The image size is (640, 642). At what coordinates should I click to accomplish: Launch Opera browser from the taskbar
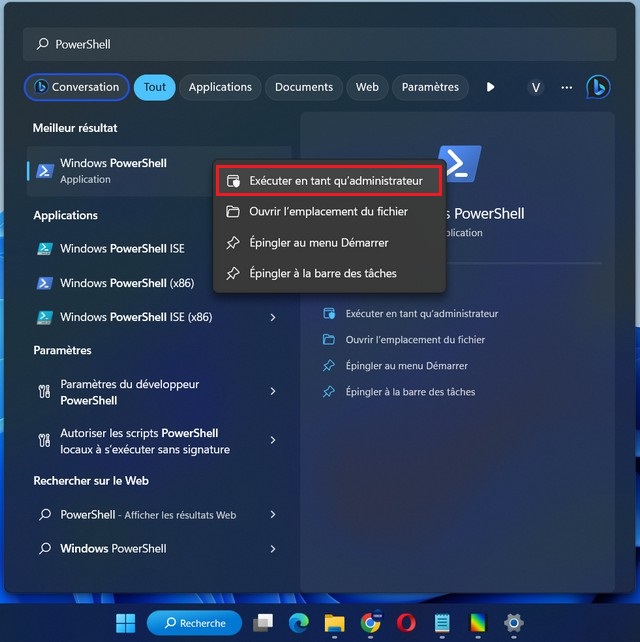coord(406,623)
